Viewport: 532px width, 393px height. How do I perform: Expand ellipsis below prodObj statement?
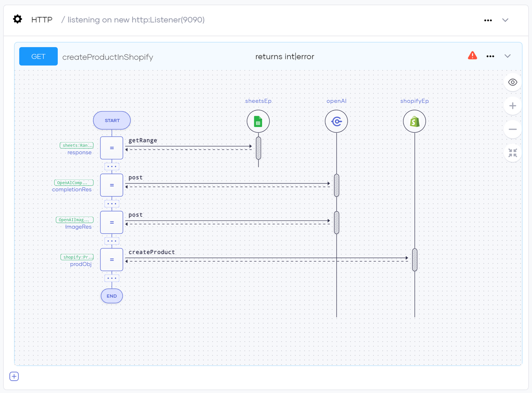[112, 279]
